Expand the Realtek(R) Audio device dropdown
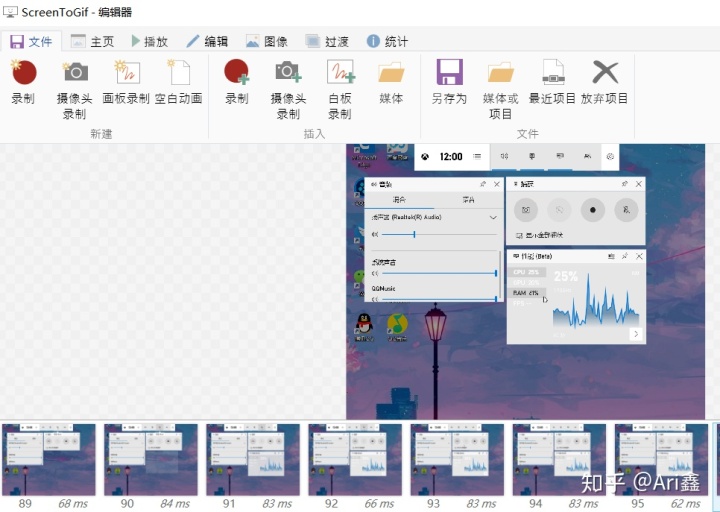 (x=493, y=218)
